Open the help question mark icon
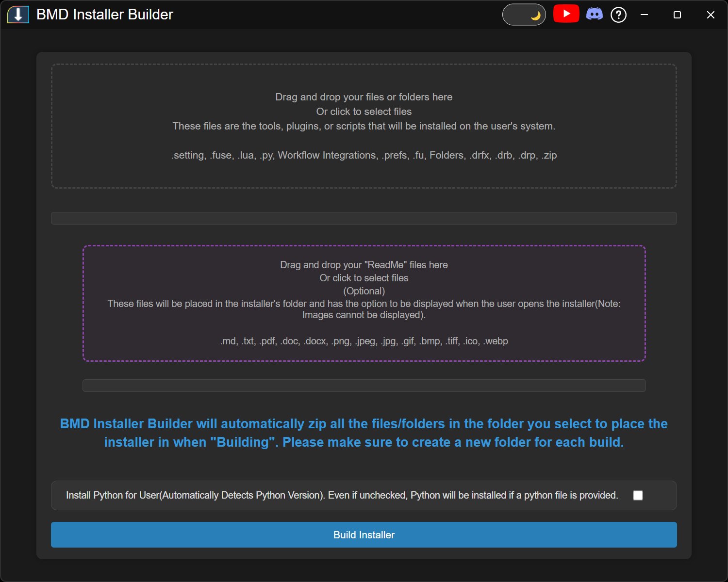 618,15
